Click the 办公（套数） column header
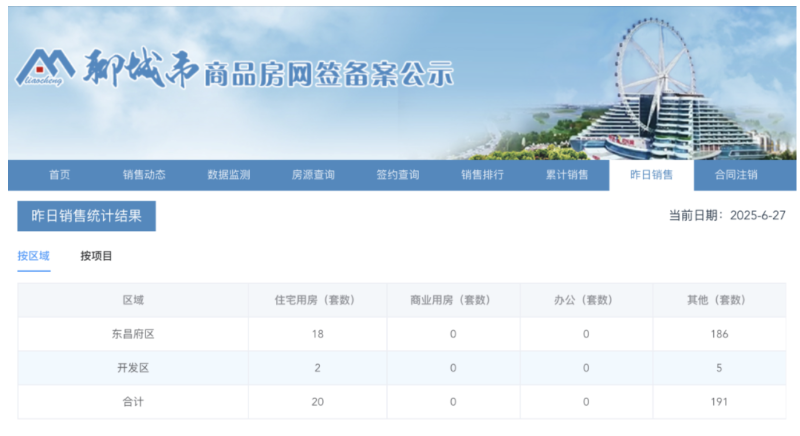The width and height of the screenshot is (800, 436). [x=584, y=300]
